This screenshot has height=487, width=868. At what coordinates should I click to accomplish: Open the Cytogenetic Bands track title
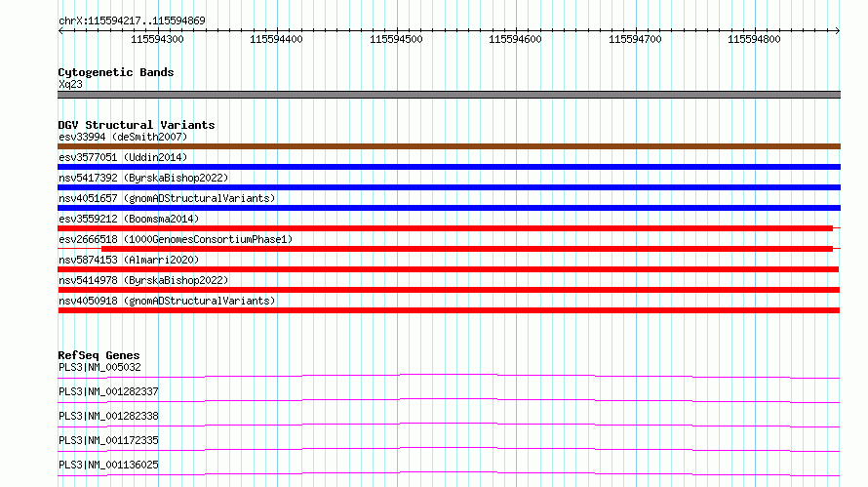[116, 72]
